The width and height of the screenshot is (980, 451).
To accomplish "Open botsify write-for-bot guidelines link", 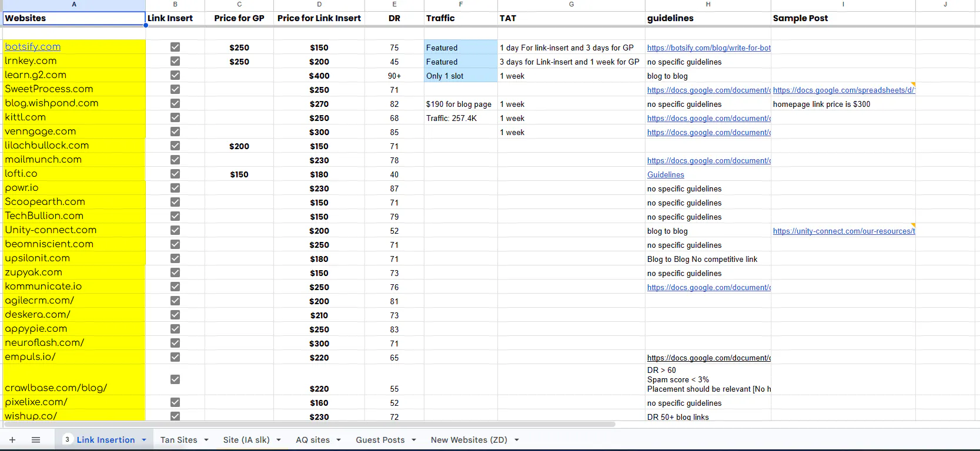I will pyautogui.click(x=709, y=48).
